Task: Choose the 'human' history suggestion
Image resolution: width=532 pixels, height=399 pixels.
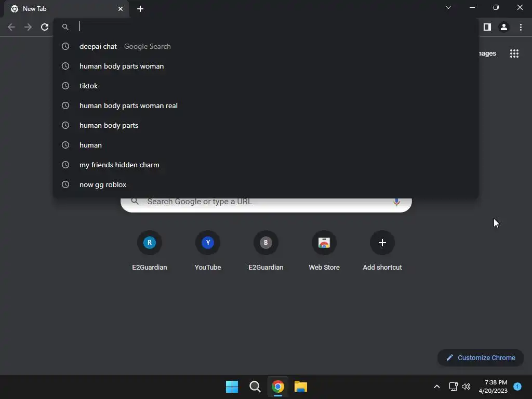Action: tap(266, 145)
